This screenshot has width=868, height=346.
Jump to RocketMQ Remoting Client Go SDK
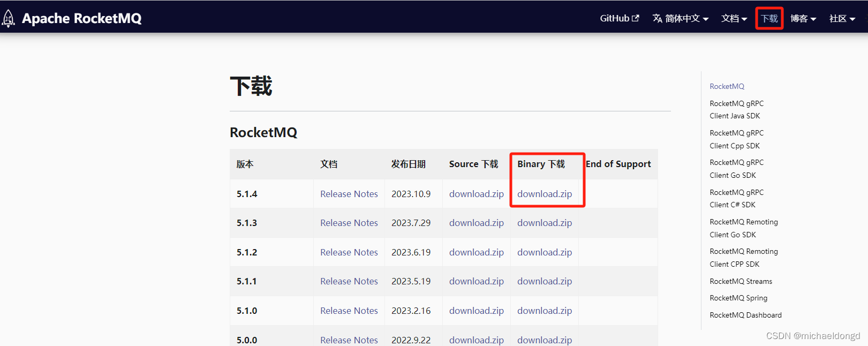click(744, 228)
